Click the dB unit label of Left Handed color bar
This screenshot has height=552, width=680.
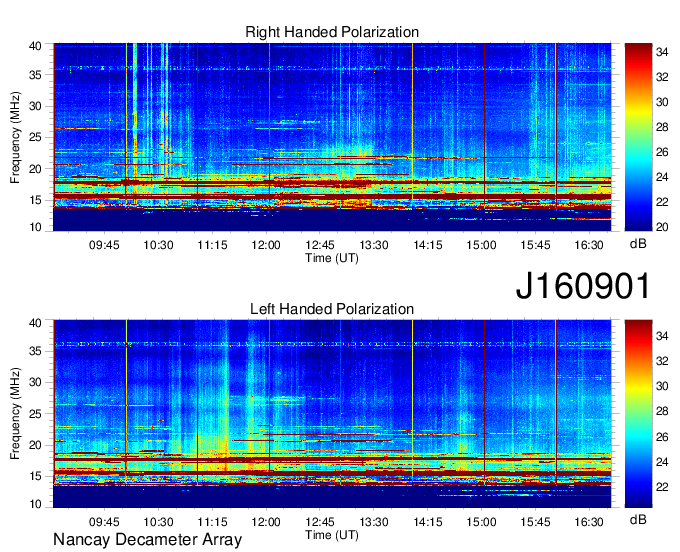coord(638,519)
